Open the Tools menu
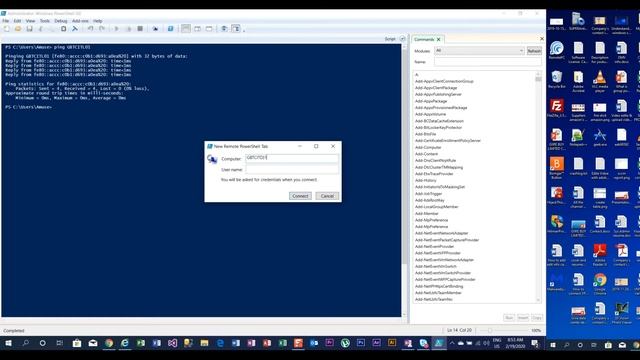This screenshot has height=360, width=640. pyautogui.click(x=44, y=21)
